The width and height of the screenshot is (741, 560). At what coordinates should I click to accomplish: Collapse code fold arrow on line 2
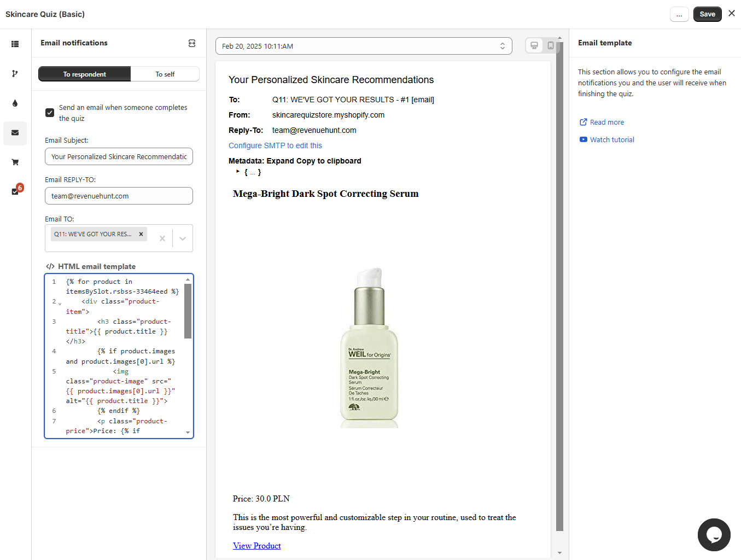click(x=60, y=303)
